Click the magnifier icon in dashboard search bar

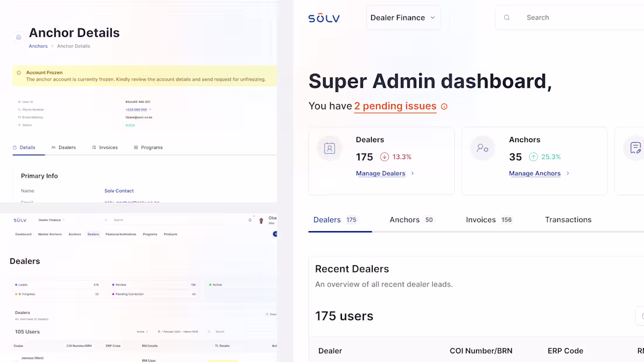(507, 18)
